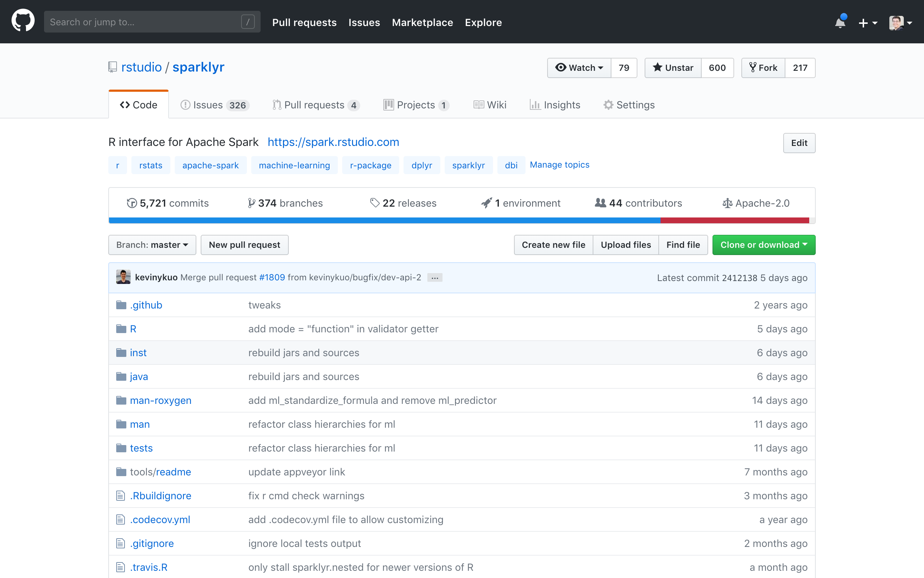
Task: Switch to the Settings tab
Action: tap(629, 105)
